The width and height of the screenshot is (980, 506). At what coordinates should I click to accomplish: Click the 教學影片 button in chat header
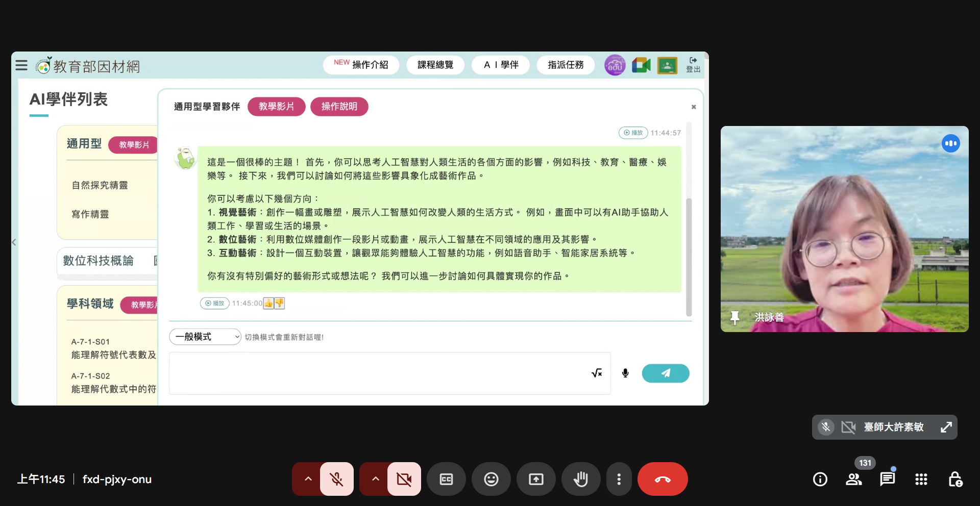tap(276, 107)
